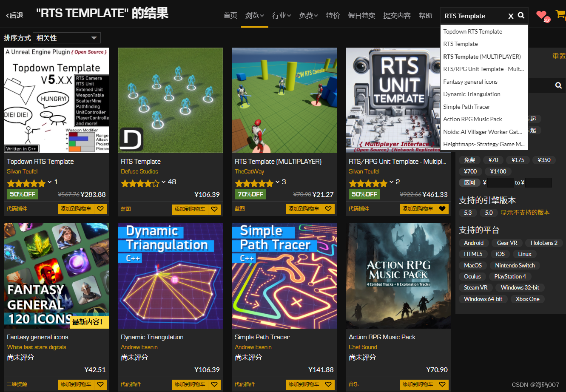566x392 pixels.
Task: Open seller link Andrew Esenin under Simple Path Tracer
Action: click(x=253, y=347)
